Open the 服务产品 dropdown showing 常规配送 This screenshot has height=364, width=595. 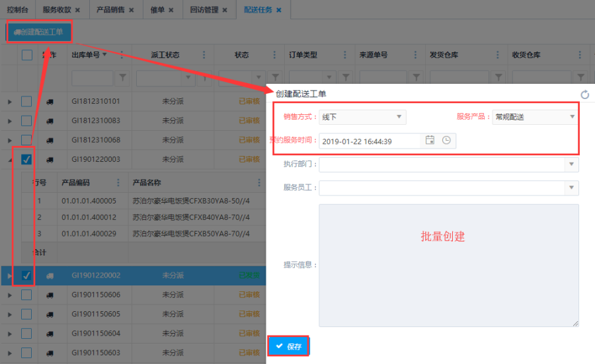point(535,117)
